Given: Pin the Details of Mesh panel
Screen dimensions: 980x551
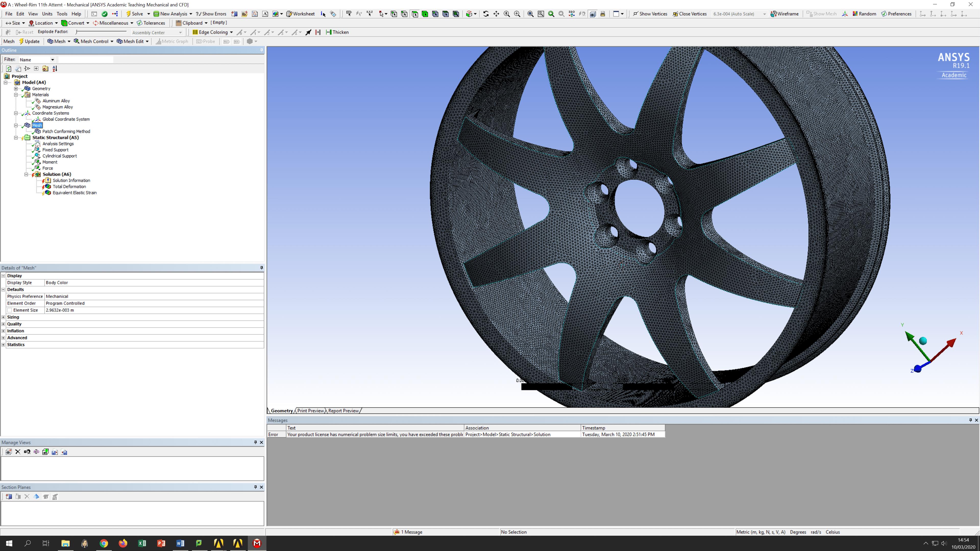Looking at the screenshot, I should (261, 268).
